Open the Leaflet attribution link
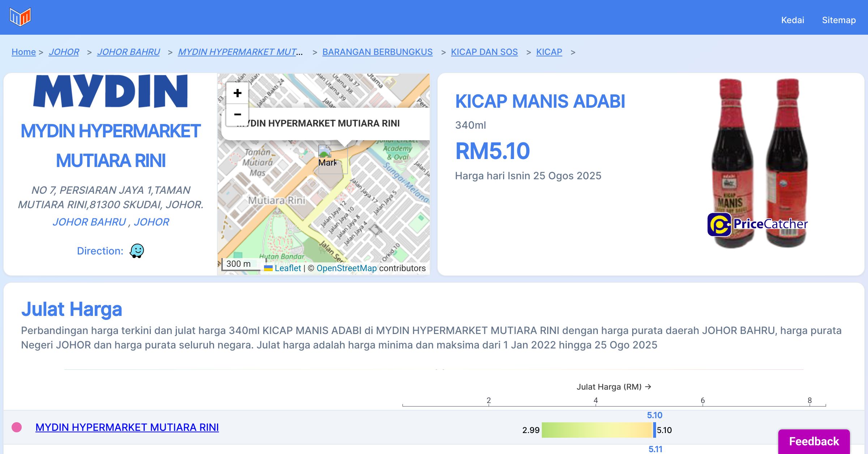 tap(288, 268)
